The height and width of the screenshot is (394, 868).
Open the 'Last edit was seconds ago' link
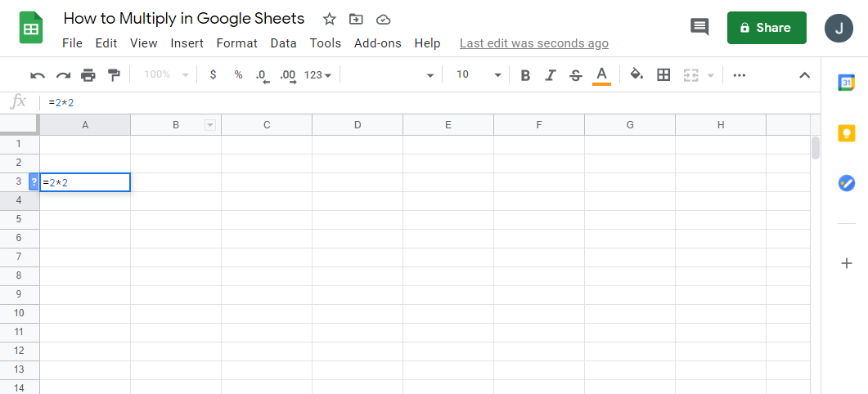pos(533,43)
